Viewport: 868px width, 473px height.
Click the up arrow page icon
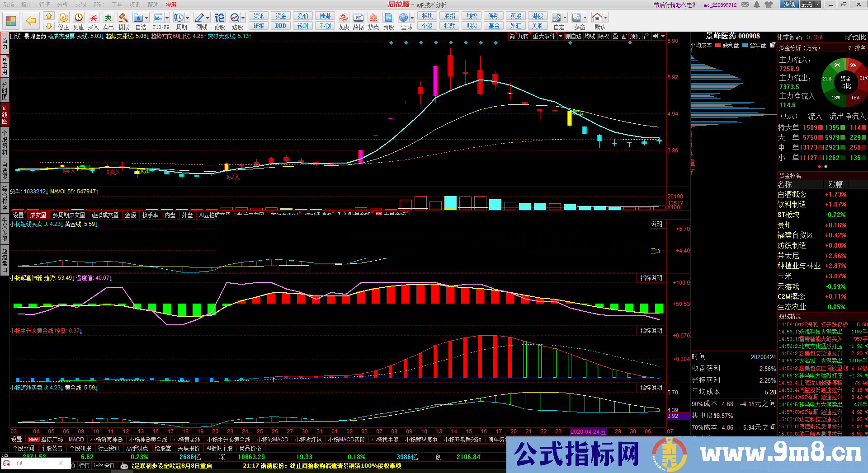[x=49, y=16]
